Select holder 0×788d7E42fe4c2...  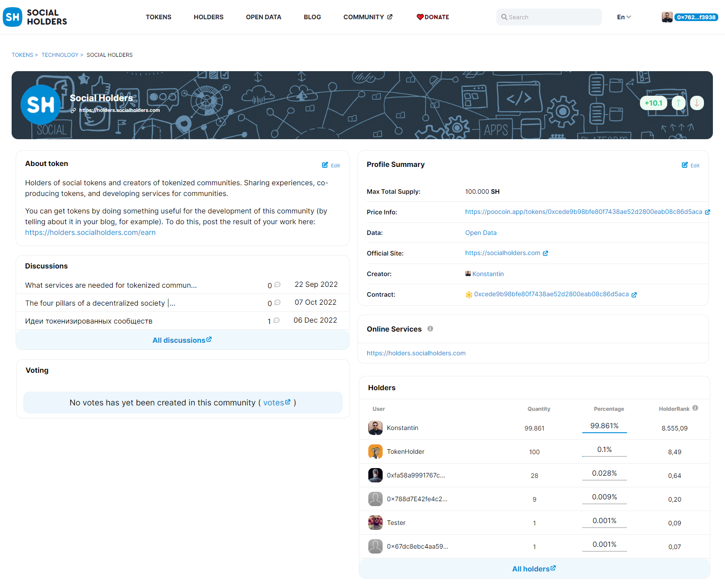[x=417, y=499]
